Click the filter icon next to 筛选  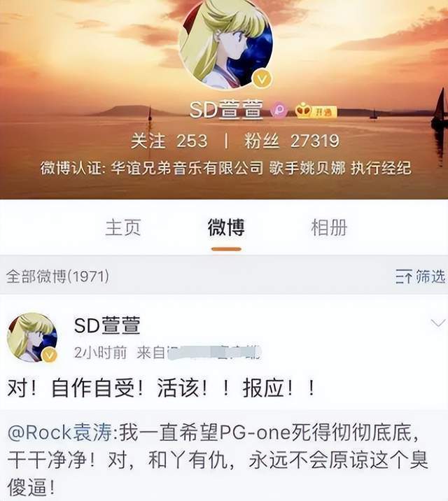coord(404,276)
